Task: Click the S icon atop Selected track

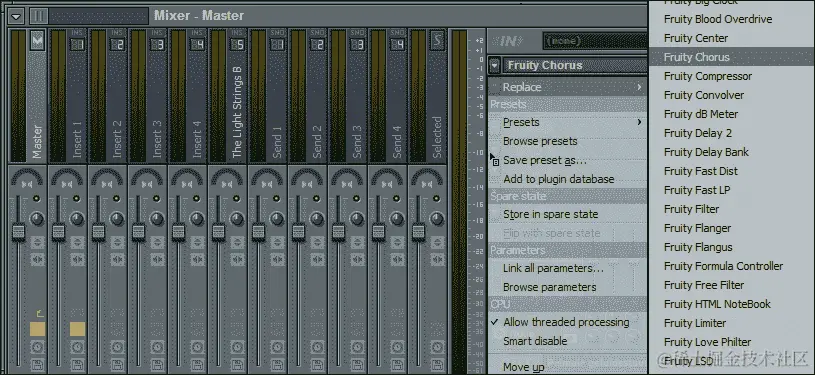Action: tap(438, 40)
